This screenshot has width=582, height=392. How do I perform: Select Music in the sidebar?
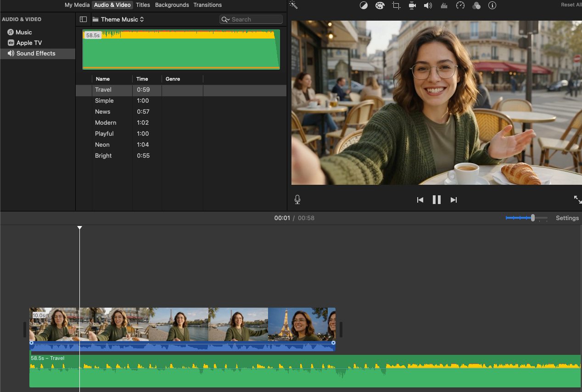coord(38,32)
